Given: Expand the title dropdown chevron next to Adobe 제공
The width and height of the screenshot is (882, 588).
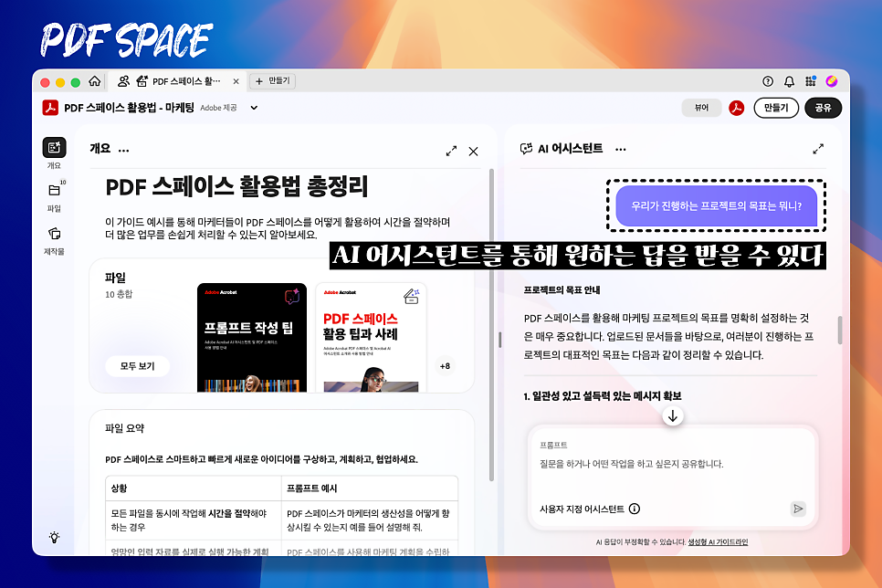Looking at the screenshot, I should coord(254,108).
